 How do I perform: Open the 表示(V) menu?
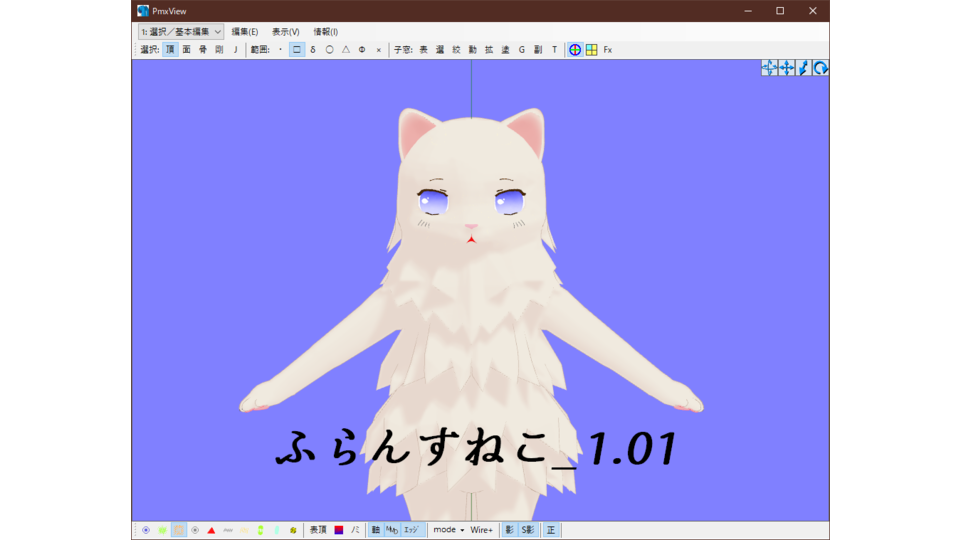click(285, 31)
